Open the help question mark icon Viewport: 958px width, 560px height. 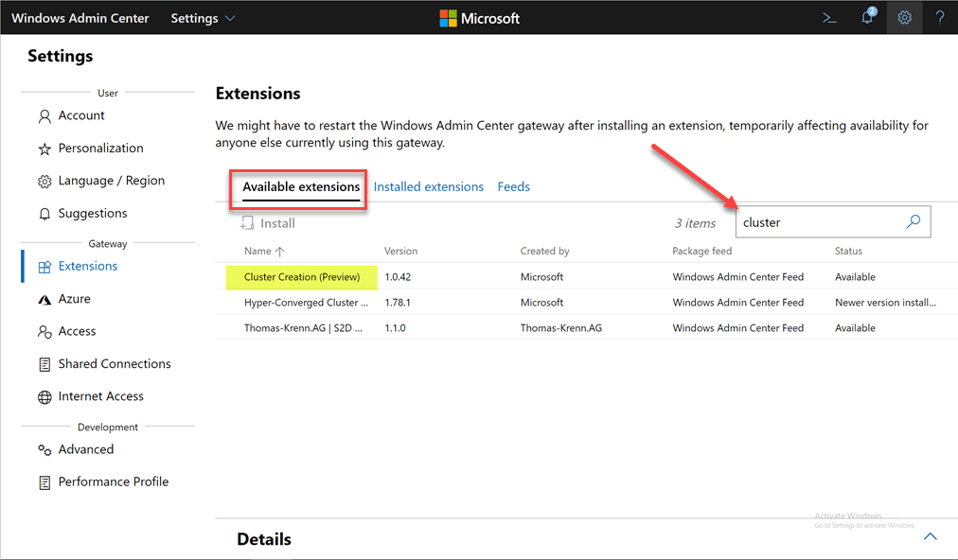939,18
